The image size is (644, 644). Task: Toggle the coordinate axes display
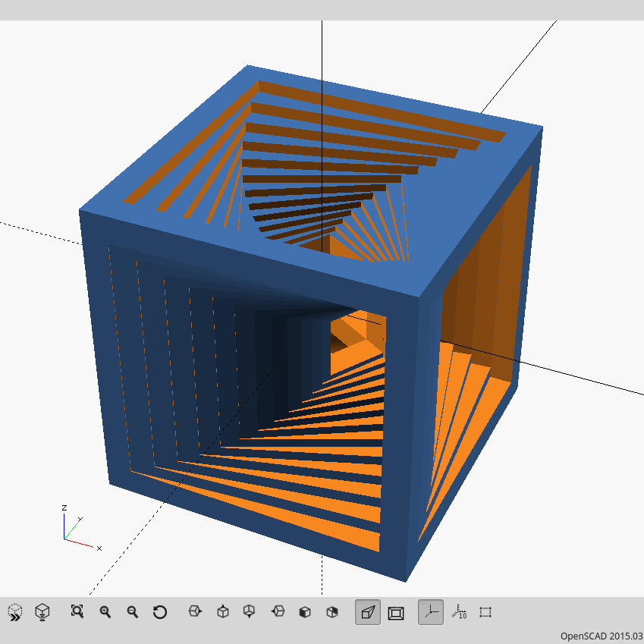click(430, 612)
